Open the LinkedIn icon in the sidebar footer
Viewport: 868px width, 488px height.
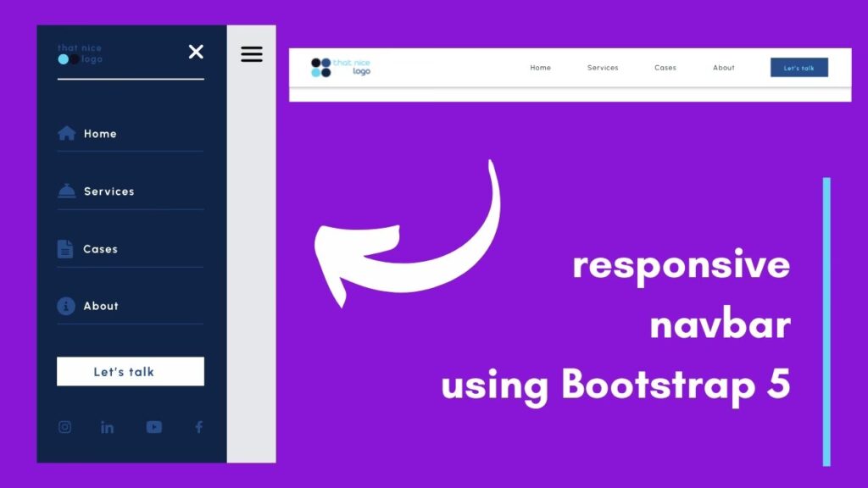click(x=107, y=427)
